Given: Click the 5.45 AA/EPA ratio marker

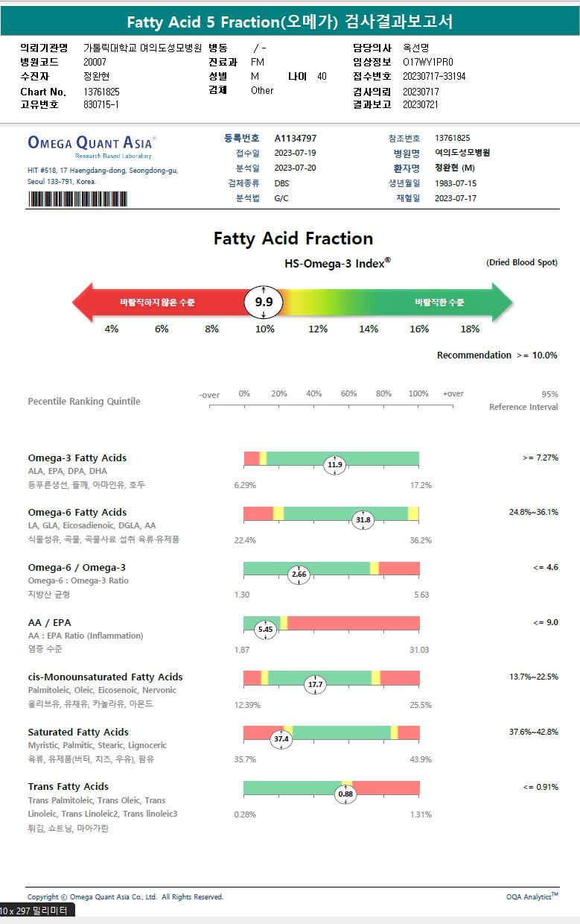Looking at the screenshot, I should pyautogui.click(x=266, y=630).
